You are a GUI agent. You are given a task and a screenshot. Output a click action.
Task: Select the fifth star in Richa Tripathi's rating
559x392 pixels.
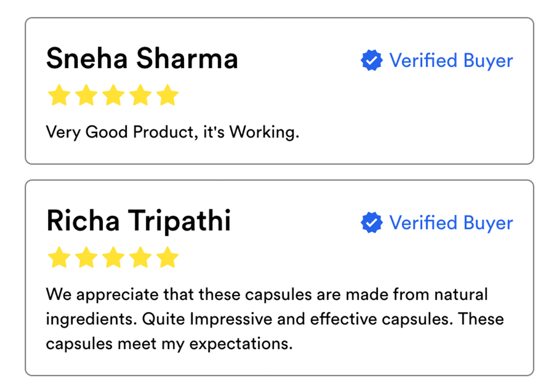click(x=167, y=258)
